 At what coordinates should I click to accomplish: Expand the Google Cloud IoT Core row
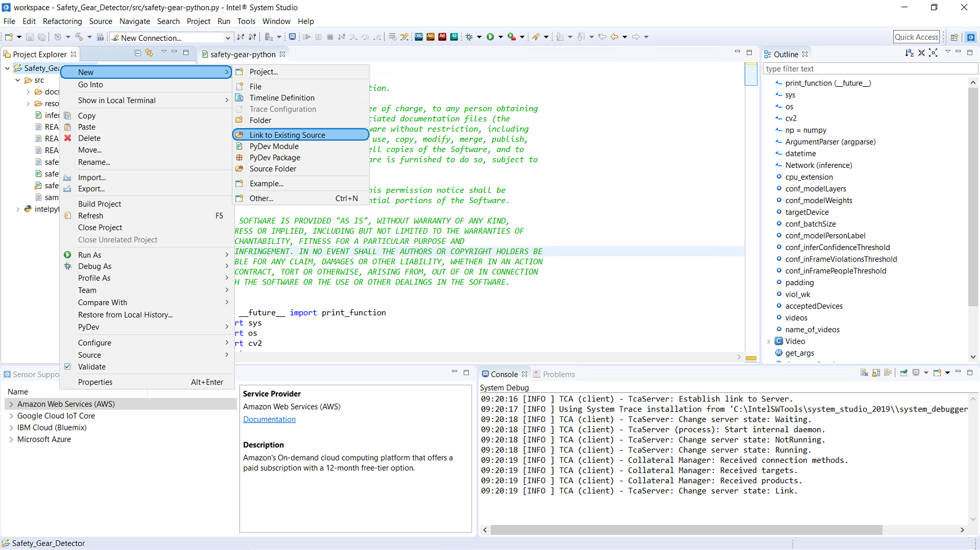click(11, 416)
